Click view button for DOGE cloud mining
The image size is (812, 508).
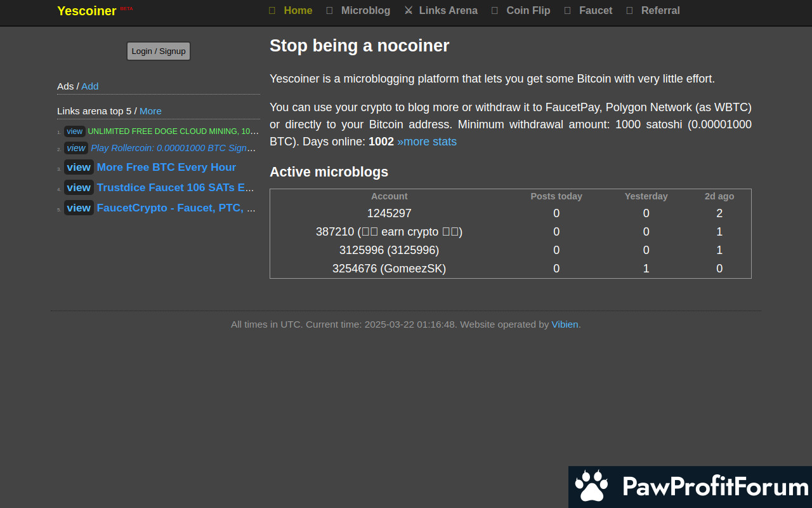tap(75, 131)
